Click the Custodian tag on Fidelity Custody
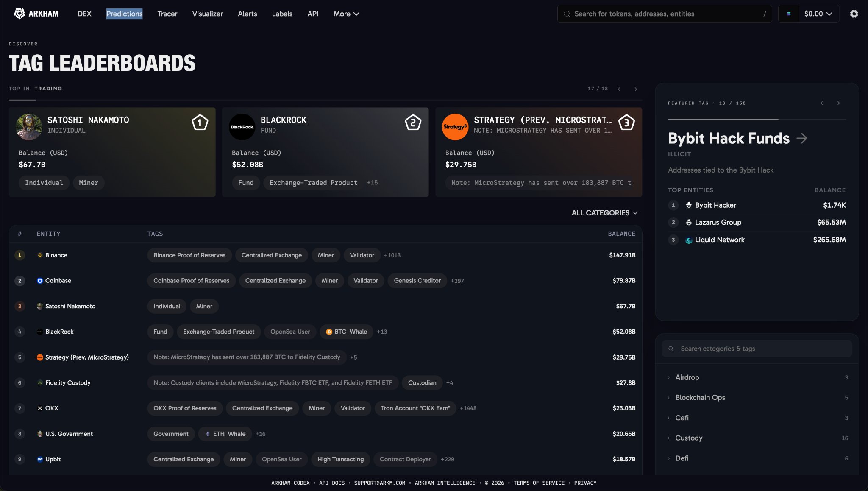 click(x=422, y=382)
